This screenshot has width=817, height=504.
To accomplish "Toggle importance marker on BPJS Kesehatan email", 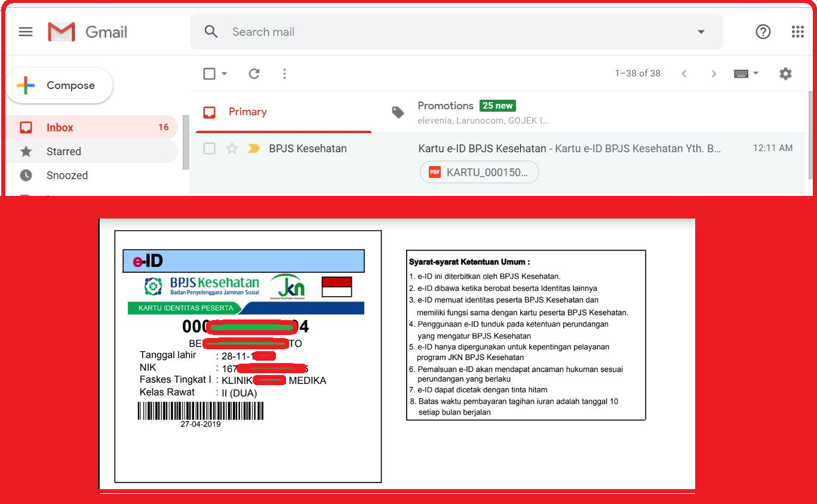I will coord(254,148).
